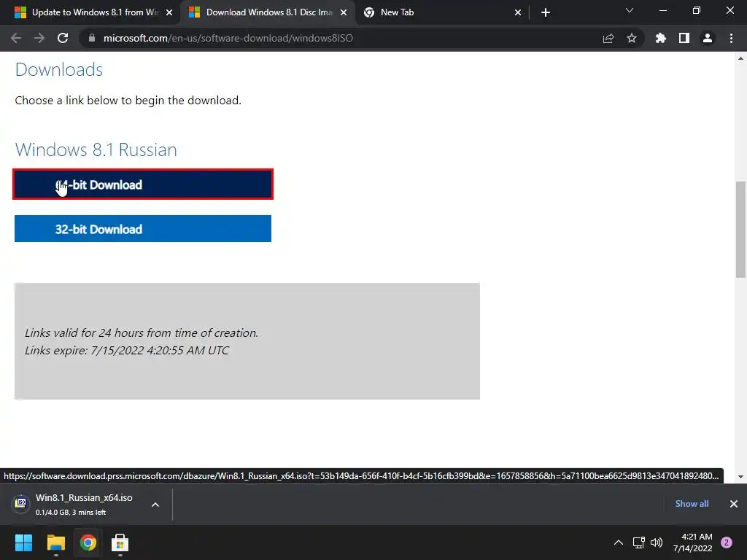Close the Download Windows 8.1 Disc Image tab
This screenshot has width=747, height=560.
click(344, 12)
